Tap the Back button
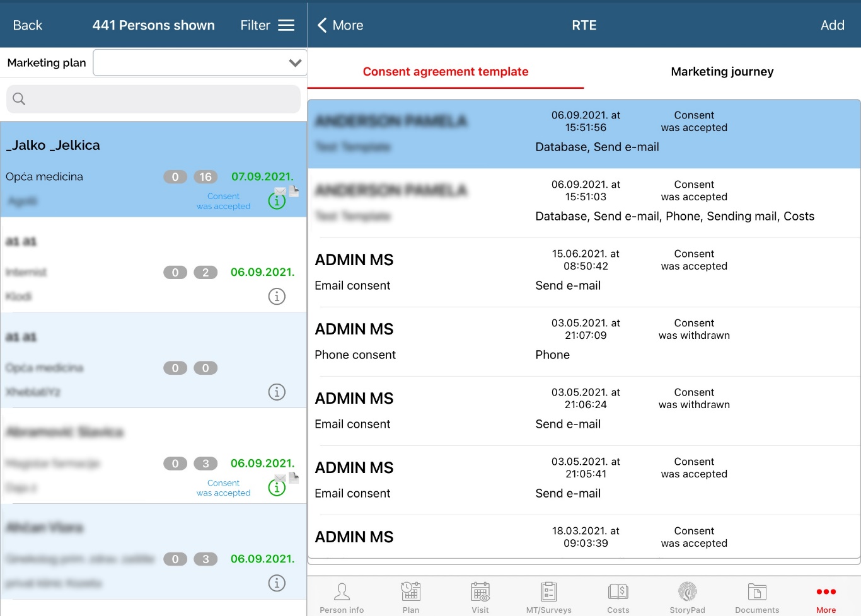Viewport: 861px width, 616px height. coord(28,25)
